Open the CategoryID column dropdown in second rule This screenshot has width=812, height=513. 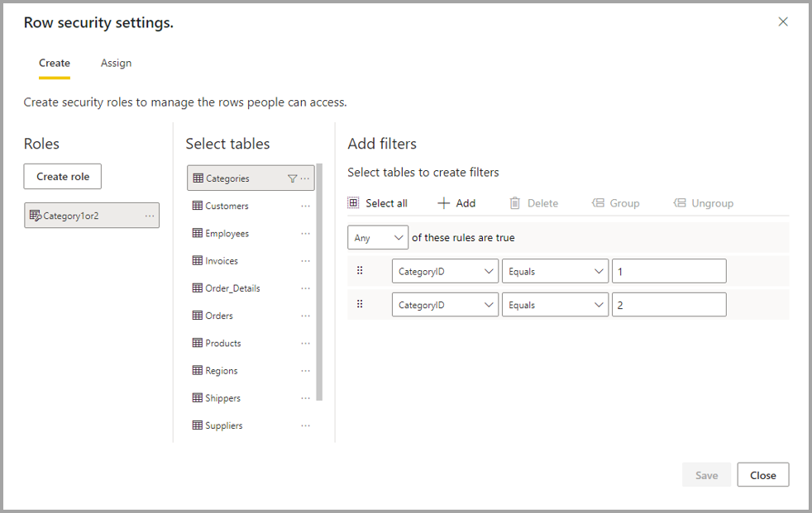pos(445,305)
